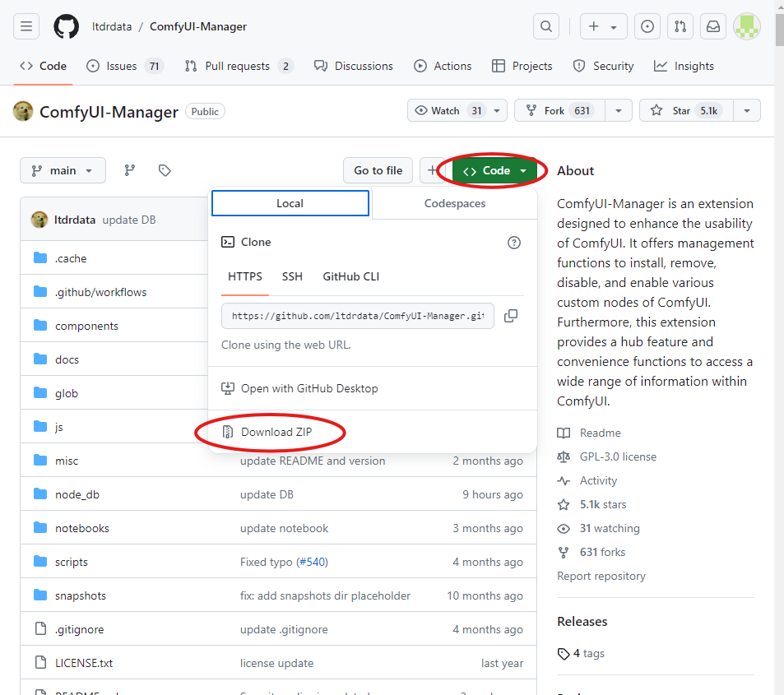Open the snapshots folder

(81, 595)
